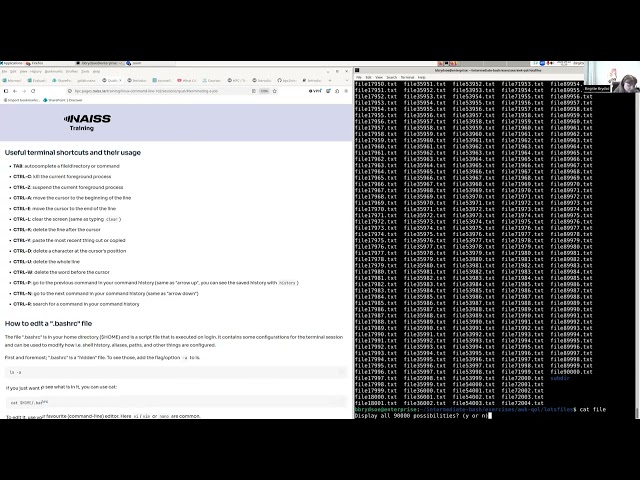Click the 'subdir' entry in the terminal listing
The image size is (640, 480).
pyautogui.click(x=560, y=378)
